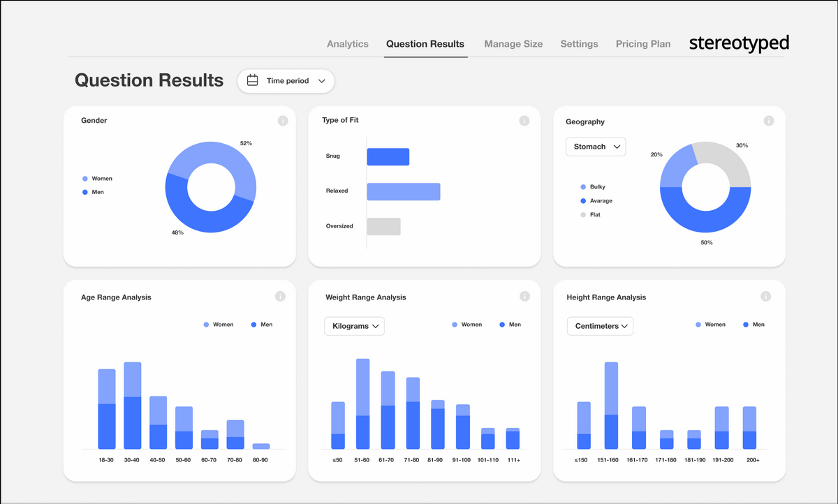838x504 pixels.
Task: Click the calendar icon in Time period
Action: 253,81
